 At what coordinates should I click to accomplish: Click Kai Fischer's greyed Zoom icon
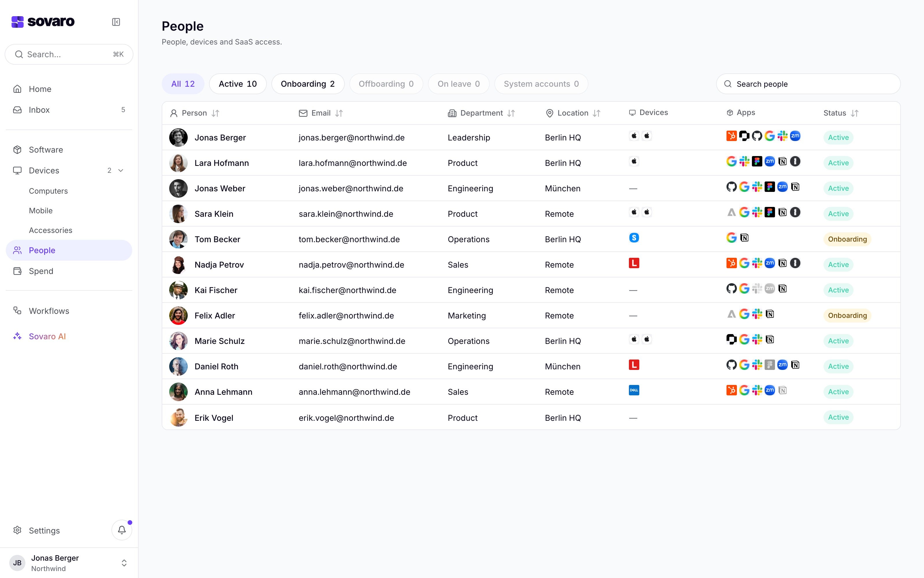(x=769, y=288)
